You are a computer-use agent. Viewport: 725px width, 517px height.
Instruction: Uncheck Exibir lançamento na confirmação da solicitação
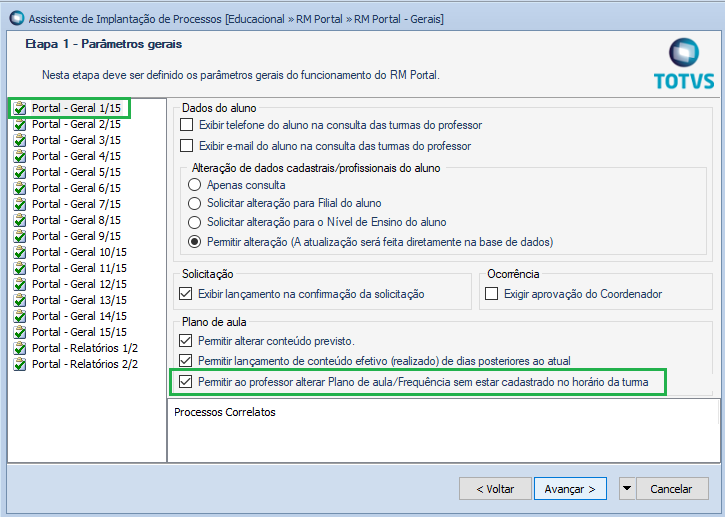coord(185,294)
